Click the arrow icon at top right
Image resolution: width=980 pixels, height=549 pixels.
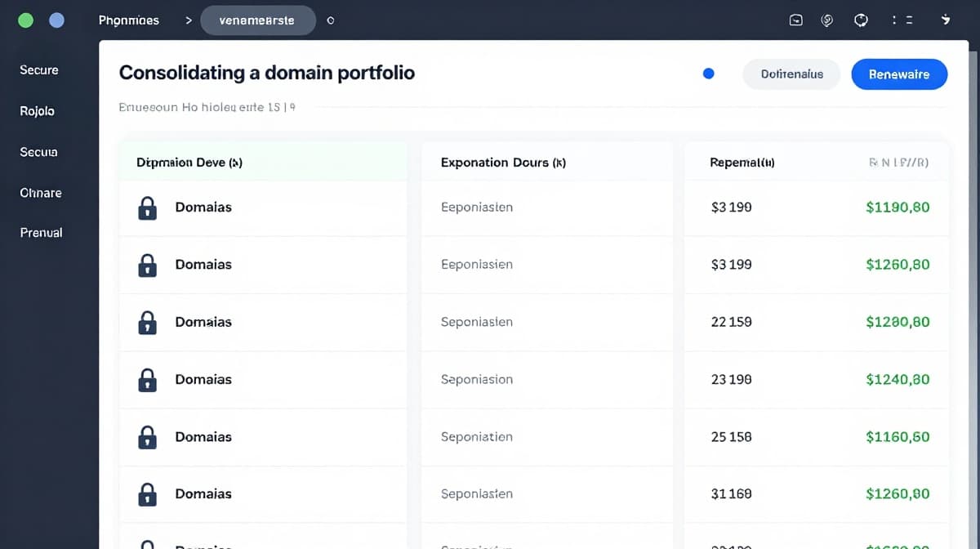[946, 20]
